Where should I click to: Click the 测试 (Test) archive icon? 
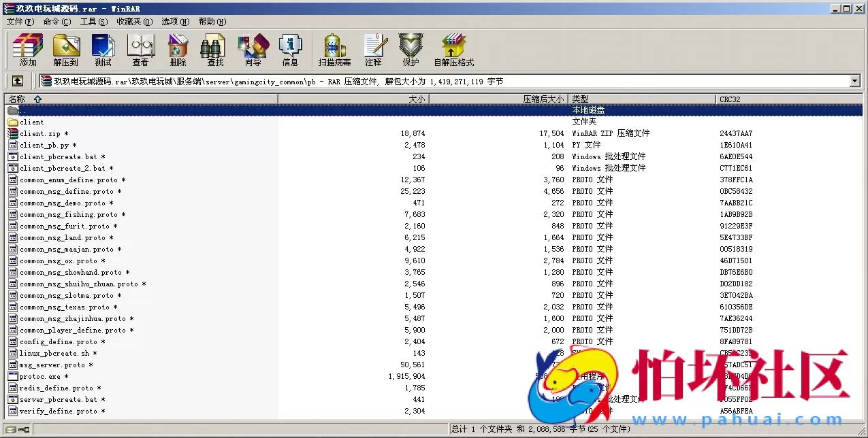tap(102, 50)
